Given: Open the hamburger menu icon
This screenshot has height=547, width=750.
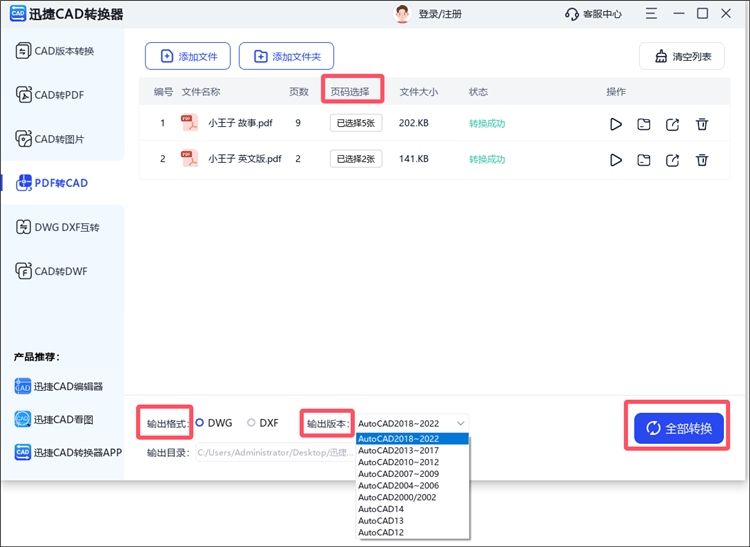Looking at the screenshot, I should [x=651, y=13].
